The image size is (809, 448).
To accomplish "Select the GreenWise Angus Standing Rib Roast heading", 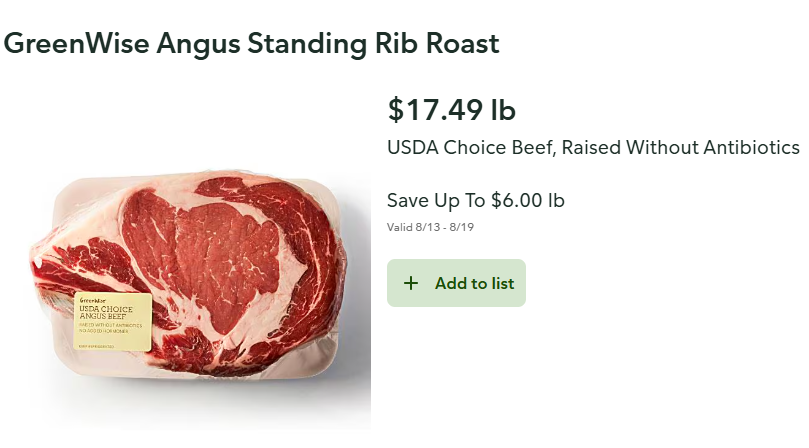I will pos(251,44).
